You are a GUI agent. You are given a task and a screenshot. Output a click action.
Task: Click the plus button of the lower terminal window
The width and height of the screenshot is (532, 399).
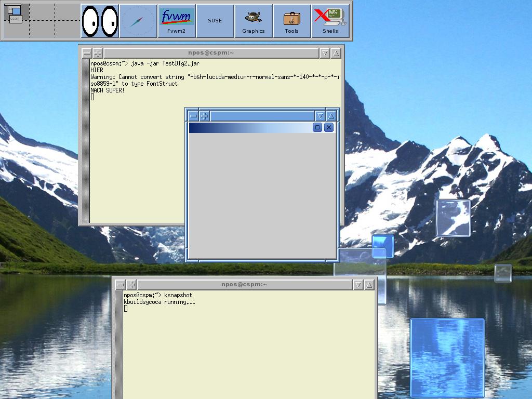click(131, 285)
